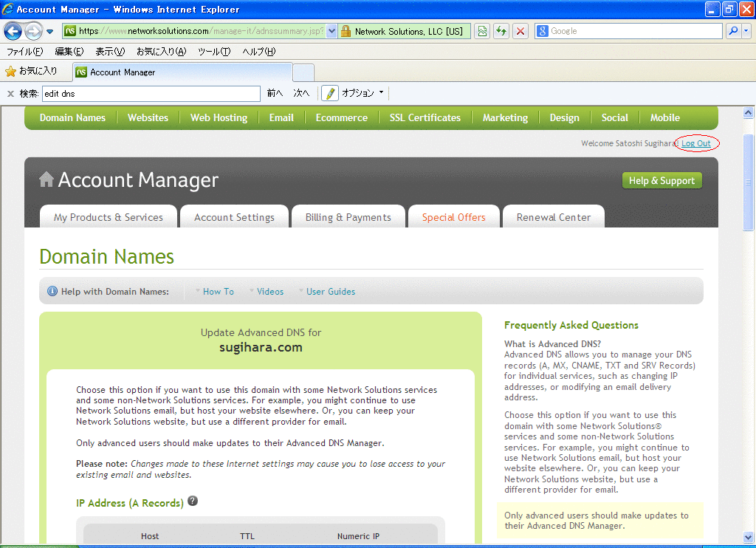The height and width of the screenshot is (548, 756).
Task: Click the vertical scrollbar down arrow
Action: coord(749,537)
